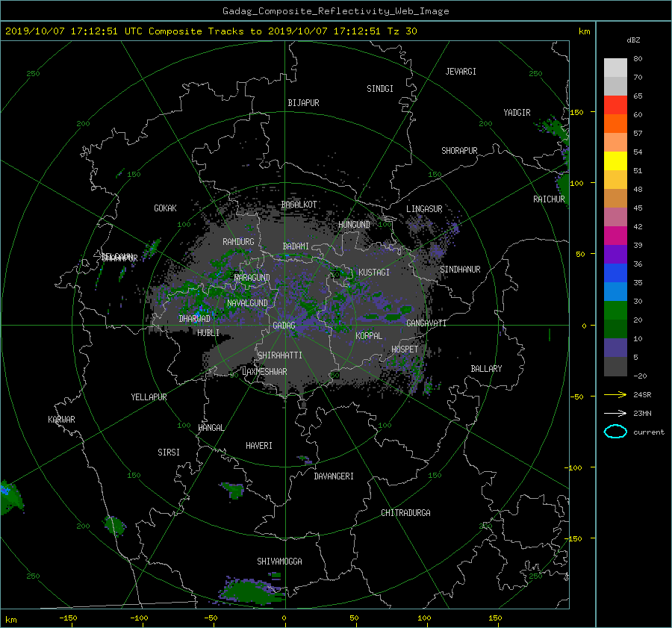Screen dimensions: 672x628
Task: Pick the tan 45–48 dBZ swatch
Action: click(x=615, y=199)
